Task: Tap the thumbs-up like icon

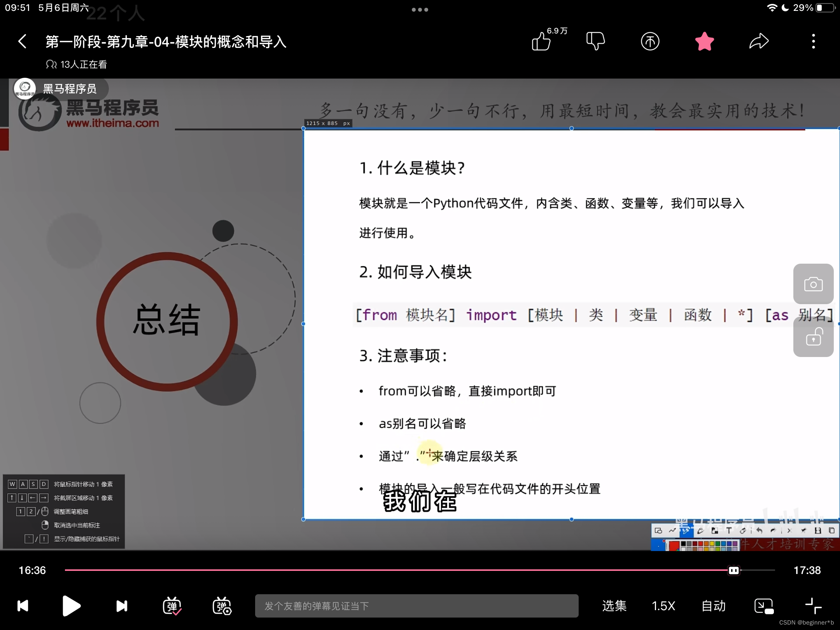Action: tap(541, 41)
